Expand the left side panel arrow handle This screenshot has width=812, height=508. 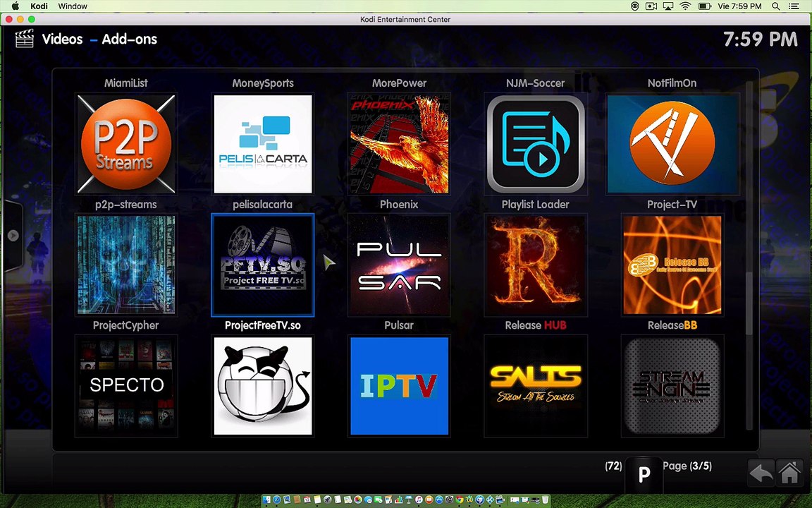point(13,236)
